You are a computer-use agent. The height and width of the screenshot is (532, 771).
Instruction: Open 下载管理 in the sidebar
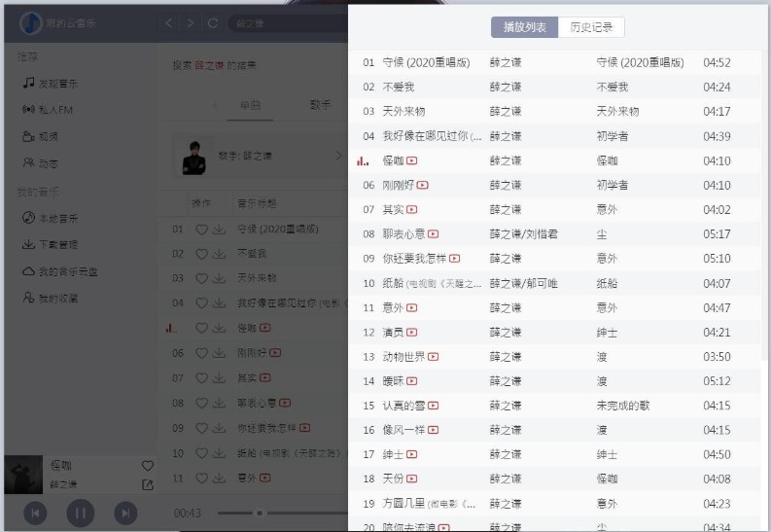tap(51, 244)
